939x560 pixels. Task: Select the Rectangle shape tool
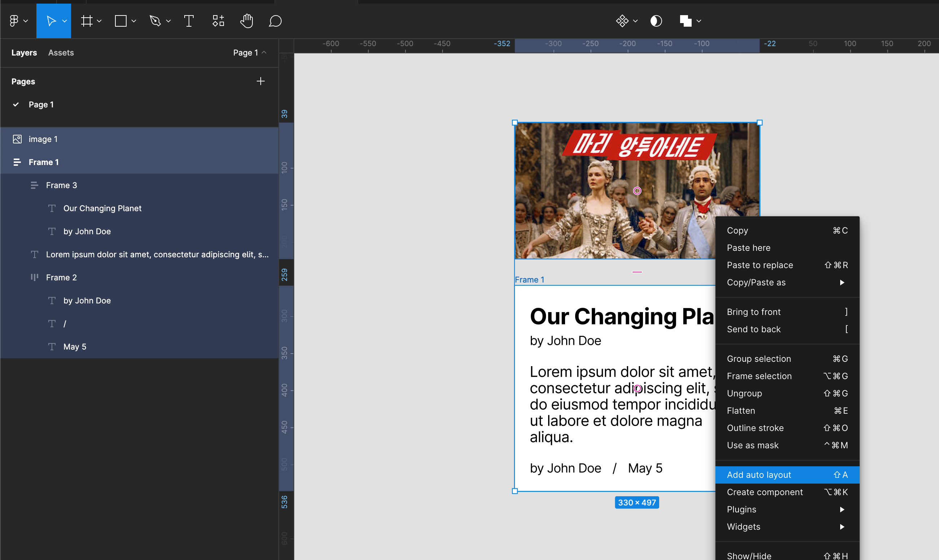[121, 21]
